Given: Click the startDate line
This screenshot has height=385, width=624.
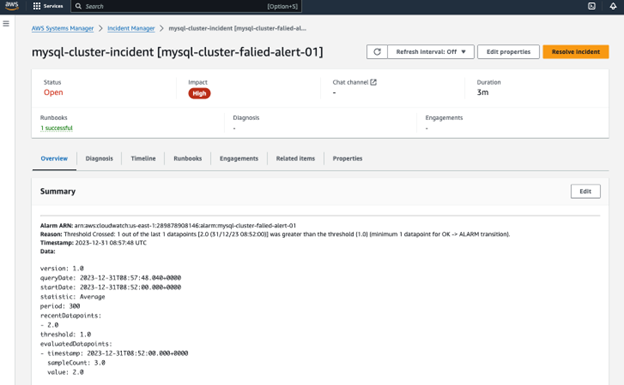Looking at the screenshot, I should (x=111, y=287).
